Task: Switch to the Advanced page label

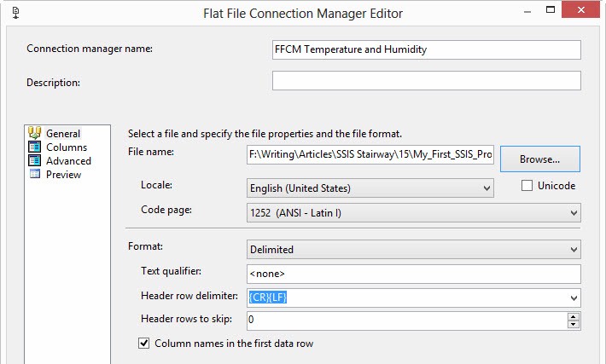Action: pos(68,160)
